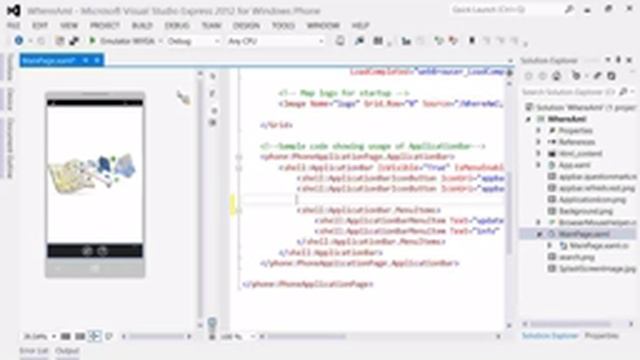Collapse the shell:ApplicationBar.MenuItems code block
Image resolution: width=640 pixels, height=360 pixels.
pos(239,211)
